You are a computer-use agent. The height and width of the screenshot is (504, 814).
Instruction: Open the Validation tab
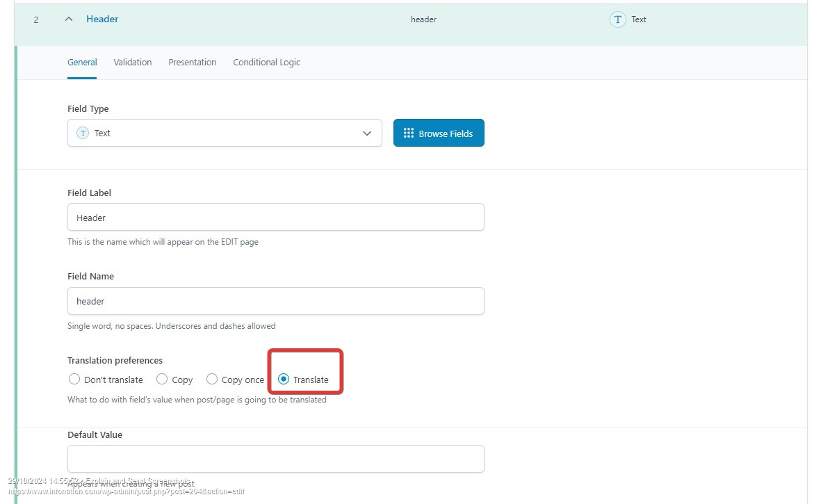tap(132, 63)
